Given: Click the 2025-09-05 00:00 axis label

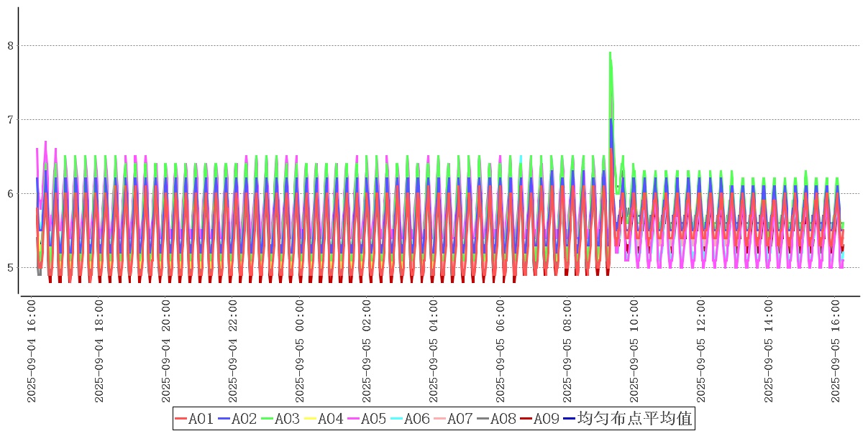Looking at the screenshot, I should [x=299, y=352].
